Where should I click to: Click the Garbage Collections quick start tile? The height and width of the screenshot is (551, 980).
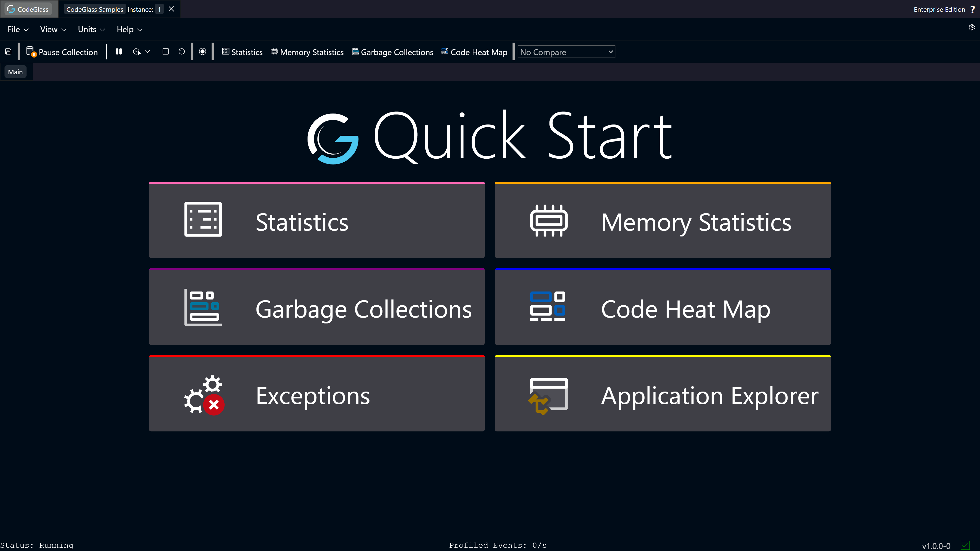point(317,307)
